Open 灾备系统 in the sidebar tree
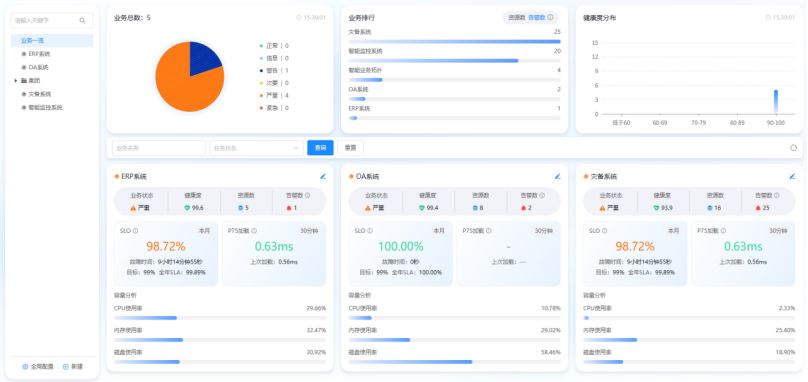808x382 pixels. 40,94
